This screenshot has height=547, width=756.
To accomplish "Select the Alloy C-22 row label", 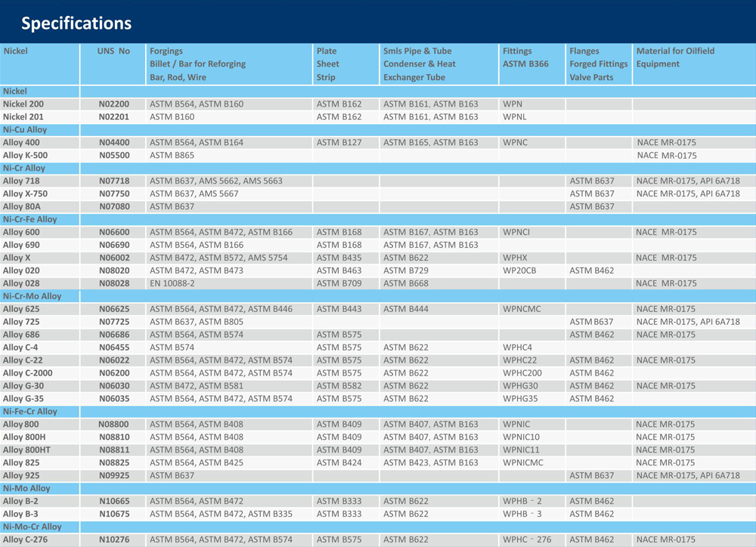I will [x=23, y=360].
